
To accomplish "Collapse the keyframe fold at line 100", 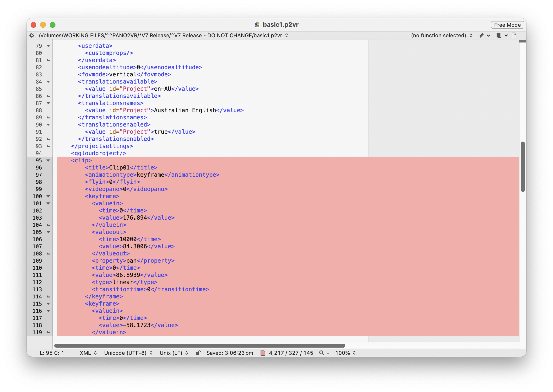I will (x=48, y=196).
